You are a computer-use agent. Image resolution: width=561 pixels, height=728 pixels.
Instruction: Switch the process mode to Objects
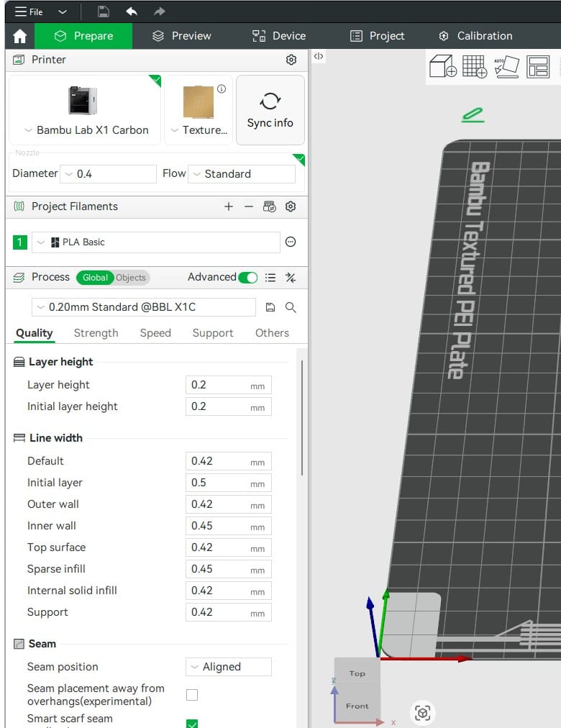(x=131, y=278)
